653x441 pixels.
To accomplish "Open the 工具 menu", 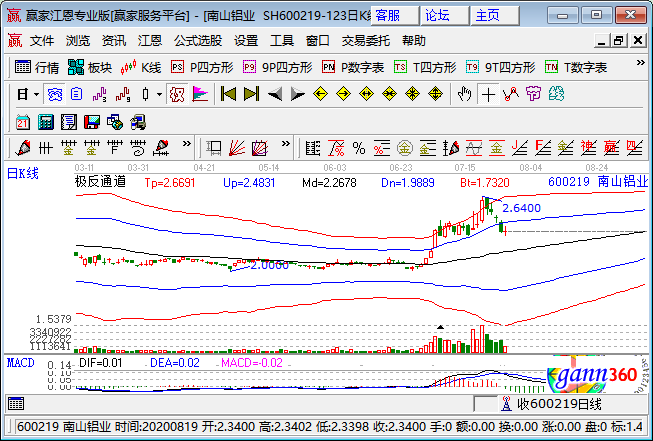I will coord(282,41).
